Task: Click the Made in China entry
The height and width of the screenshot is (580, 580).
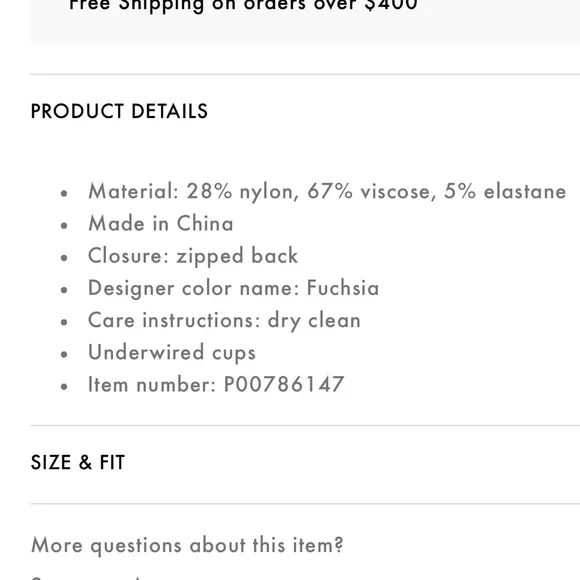Action: pos(161,223)
